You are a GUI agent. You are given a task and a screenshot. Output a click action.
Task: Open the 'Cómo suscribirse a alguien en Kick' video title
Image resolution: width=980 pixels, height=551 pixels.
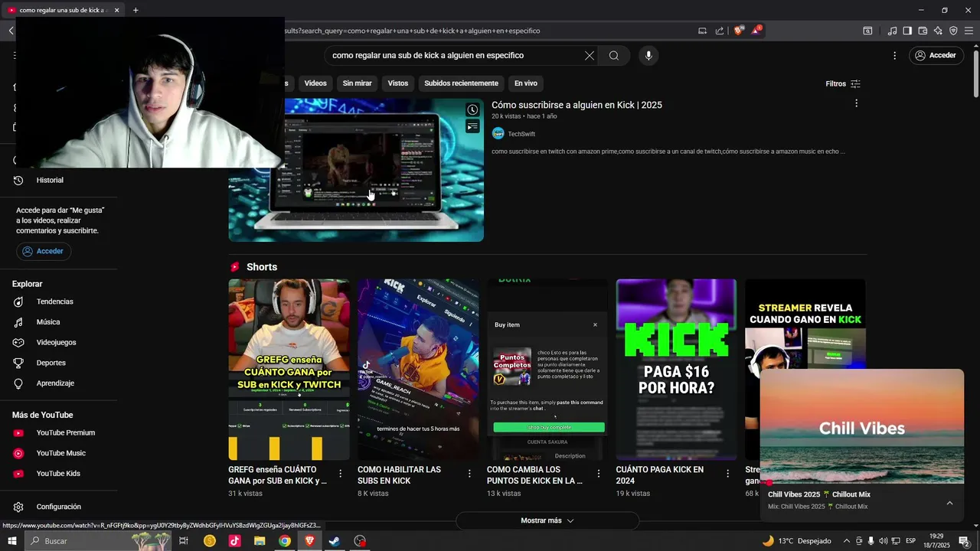click(x=577, y=105)
